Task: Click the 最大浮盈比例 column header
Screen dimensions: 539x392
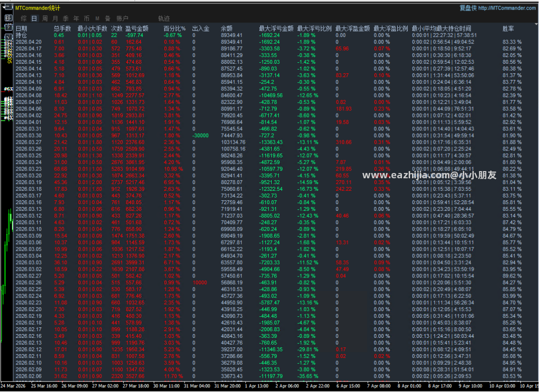Action: click(x=390, y=29)
